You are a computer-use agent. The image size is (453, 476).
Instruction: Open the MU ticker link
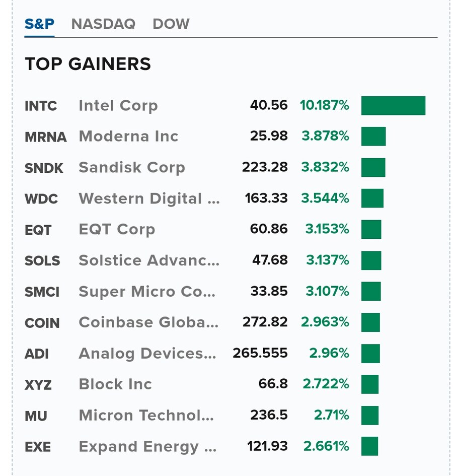tap(36, 416)
